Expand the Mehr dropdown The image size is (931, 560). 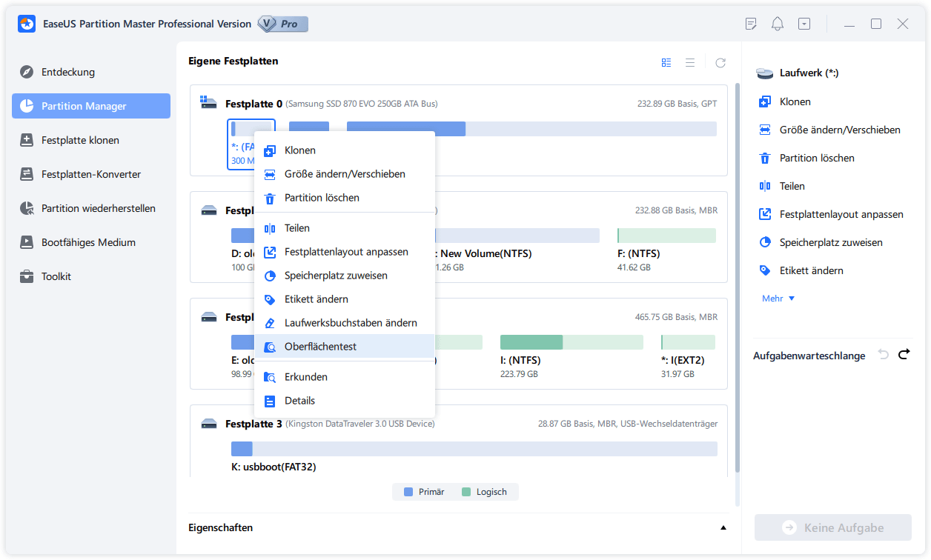pos(778,299)
